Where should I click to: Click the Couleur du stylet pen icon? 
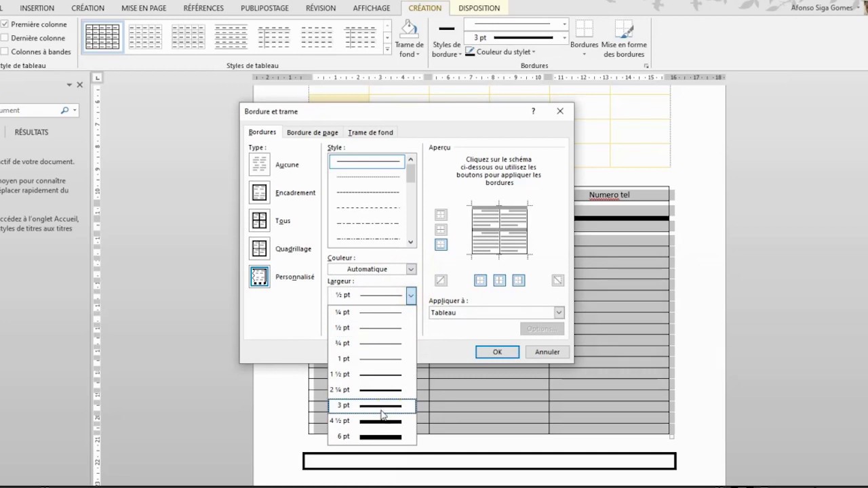tap(470, 52)
